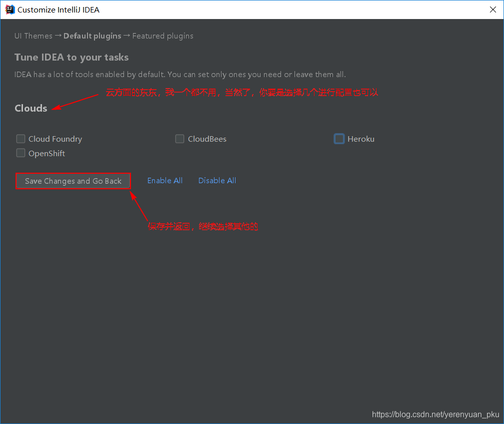Click the CloudBees label text
Screen dimensions: 504x424
[x=207, y=139]
